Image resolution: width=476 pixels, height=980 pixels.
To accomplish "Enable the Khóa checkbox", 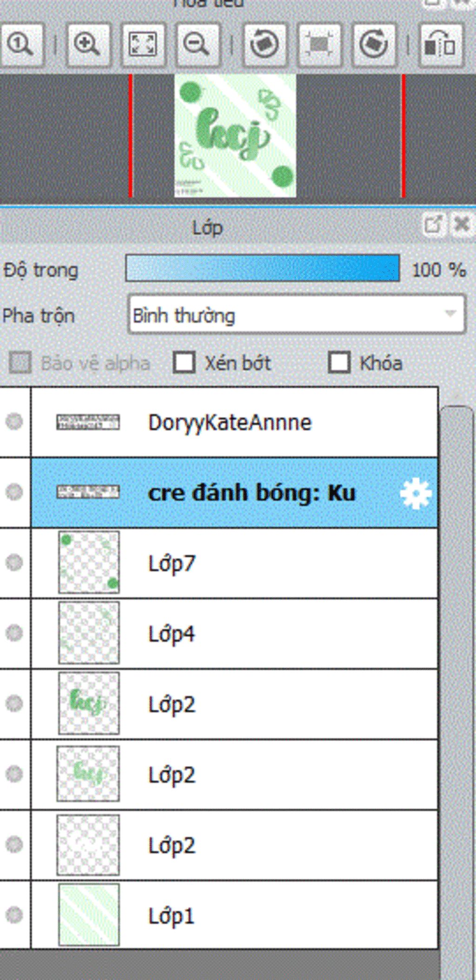I will 339,362.
